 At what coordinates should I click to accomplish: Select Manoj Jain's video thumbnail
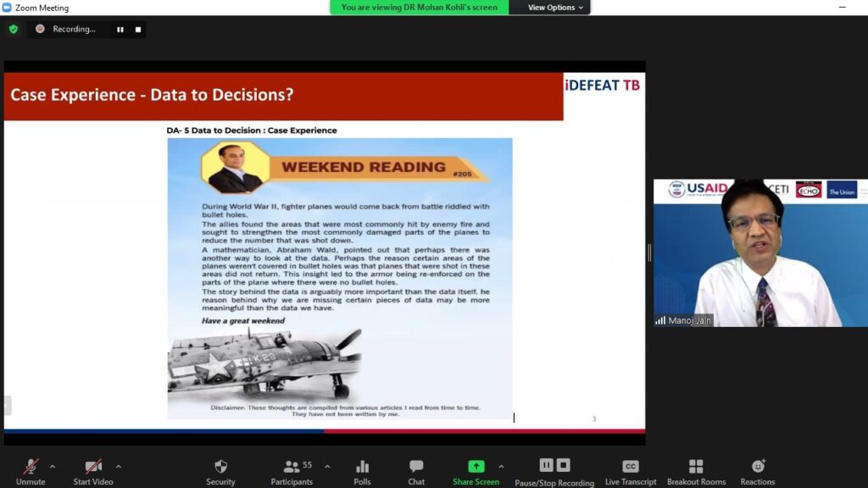[x=759, y=253]
